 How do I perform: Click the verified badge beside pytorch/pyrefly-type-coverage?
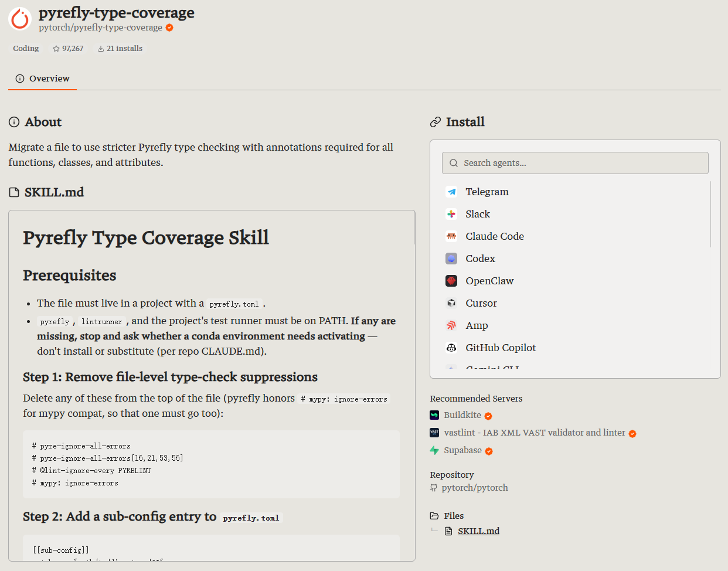point(169,28)
